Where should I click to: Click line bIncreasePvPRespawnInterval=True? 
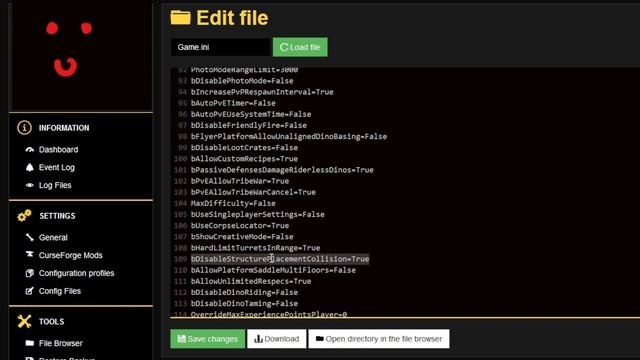262,92
